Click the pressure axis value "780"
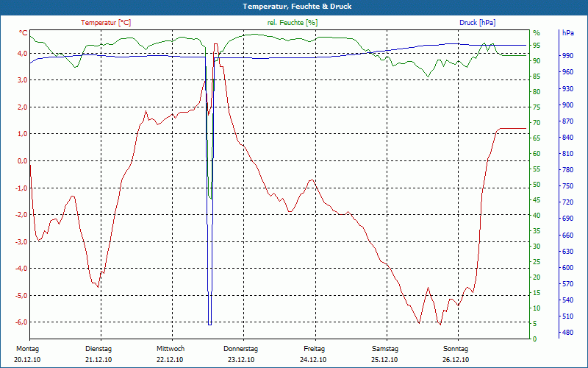This screenshot has width=588, height=368. [x=568, y=170]
